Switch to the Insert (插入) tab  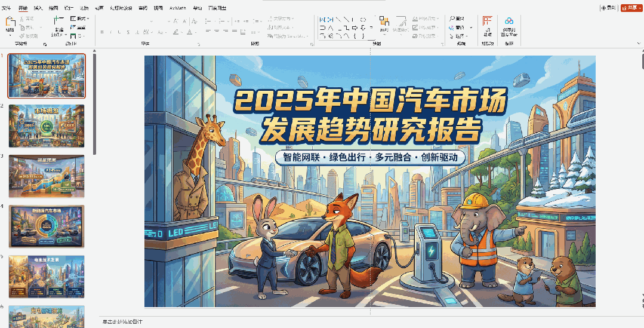tap(38, 8)
